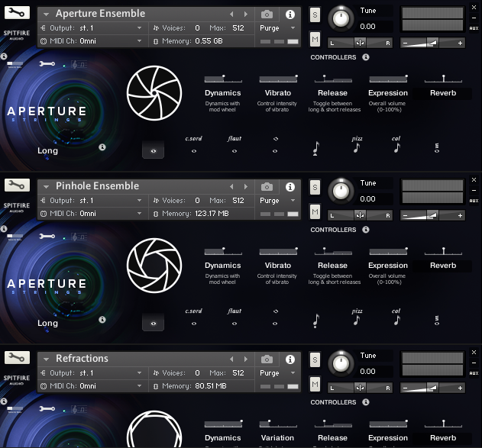This screenshot has width=482, height=448.
Task: Solo the Refractions instrument
Action: [x=315, y=360]
